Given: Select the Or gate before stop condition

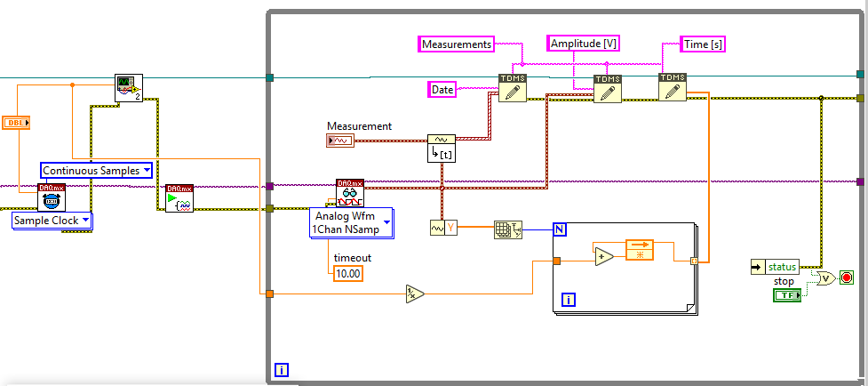Looking at the screenshot, I should [827, 278].
